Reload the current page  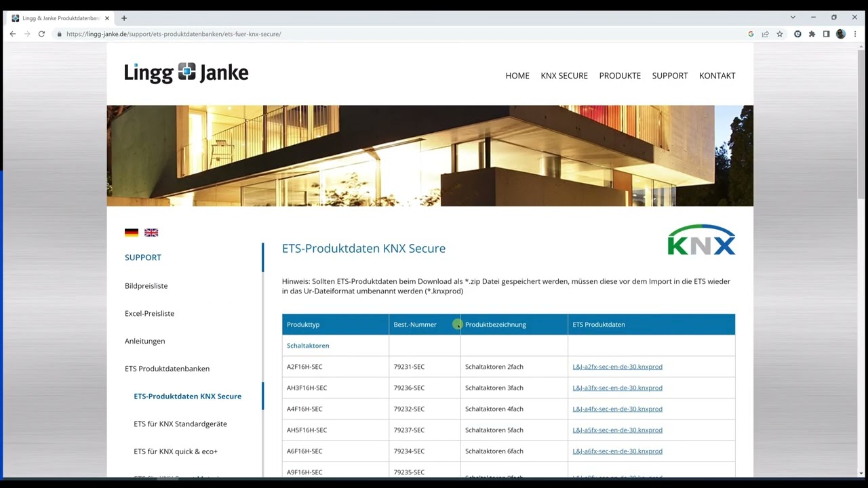(41, 34)
